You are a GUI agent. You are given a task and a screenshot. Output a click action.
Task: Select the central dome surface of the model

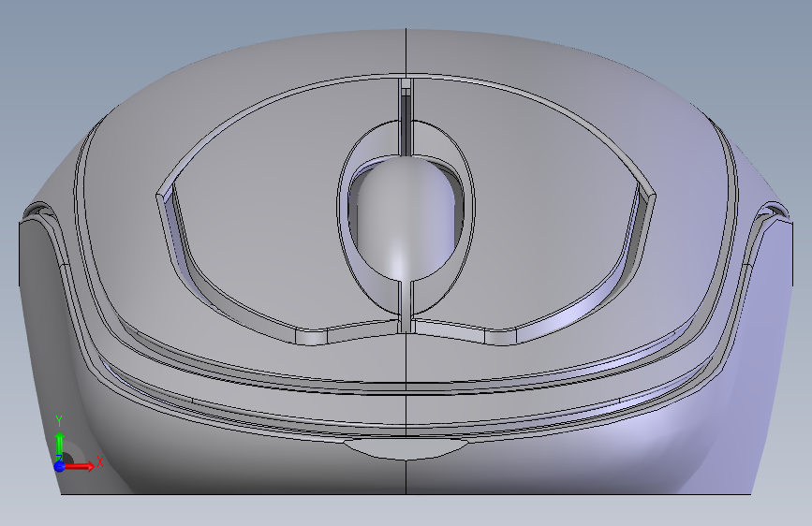[x=406, y=217]
